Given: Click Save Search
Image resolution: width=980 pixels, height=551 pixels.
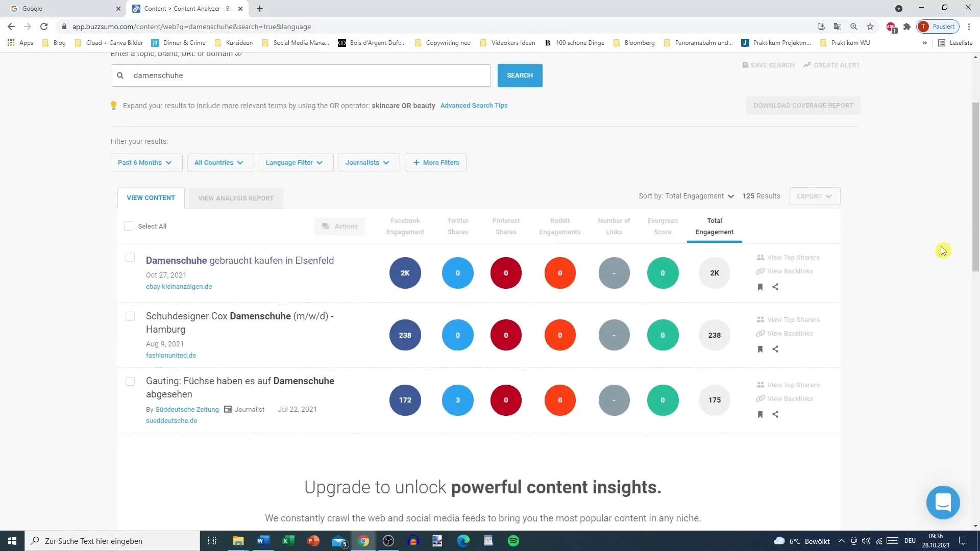Looking at the screenshot, I should coord(768,65).
